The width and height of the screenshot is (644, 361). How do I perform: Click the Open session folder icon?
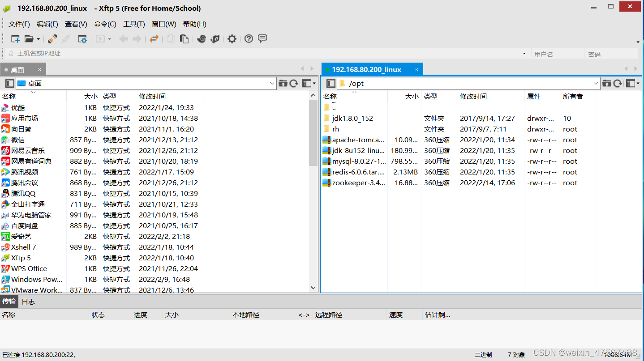click(29, 39)
